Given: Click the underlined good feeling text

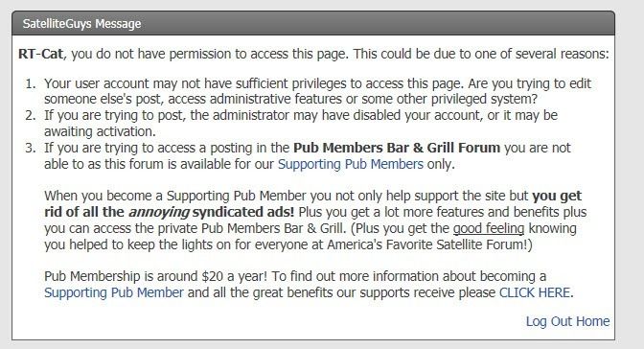Looking at the screenshot, I should [x=489, y=228].
